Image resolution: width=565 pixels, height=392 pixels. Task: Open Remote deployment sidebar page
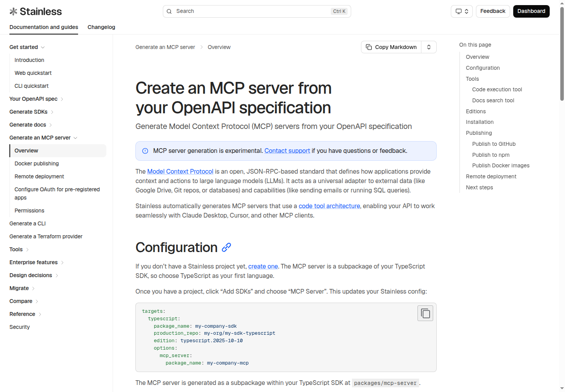pos(39,176)
